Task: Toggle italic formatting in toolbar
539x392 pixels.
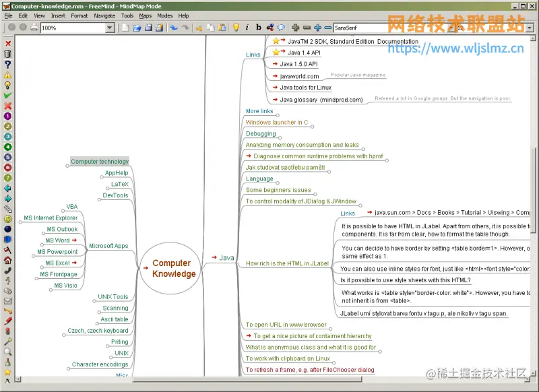Action: [x=247, y=28]
